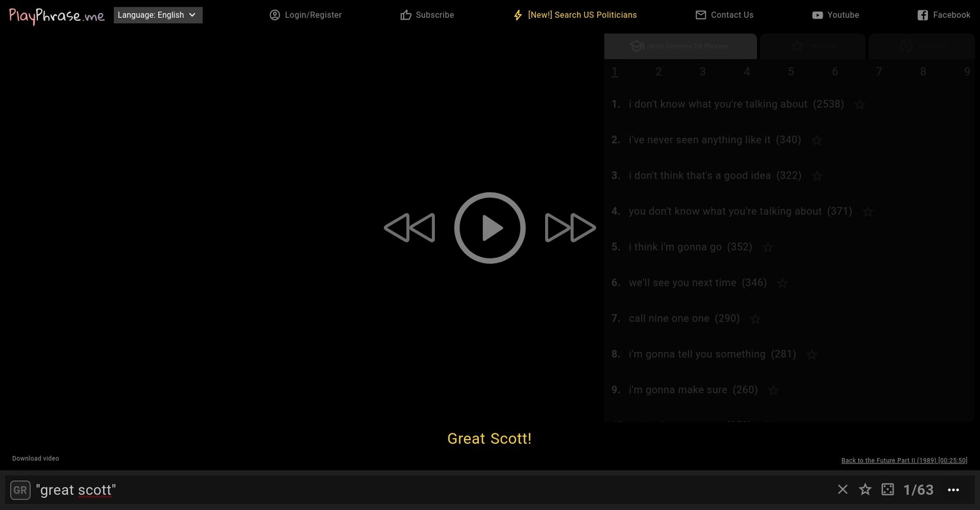Click inside the "great scott" search field

(429, 490)
